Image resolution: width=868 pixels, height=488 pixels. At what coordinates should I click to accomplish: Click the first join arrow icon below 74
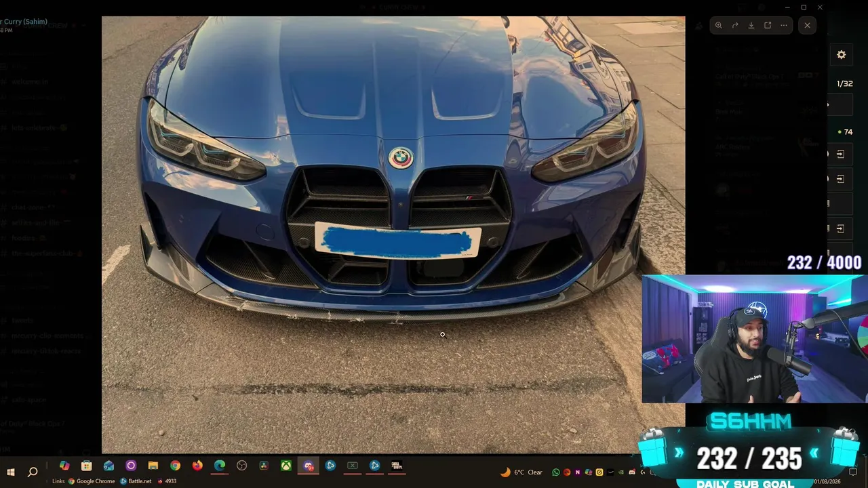[x=840, y=154]
